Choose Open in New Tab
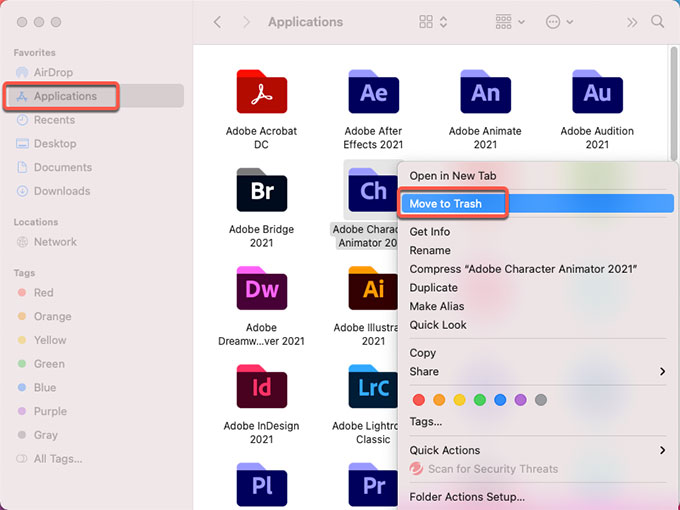The image size is (680, 510). pos(538,176)
